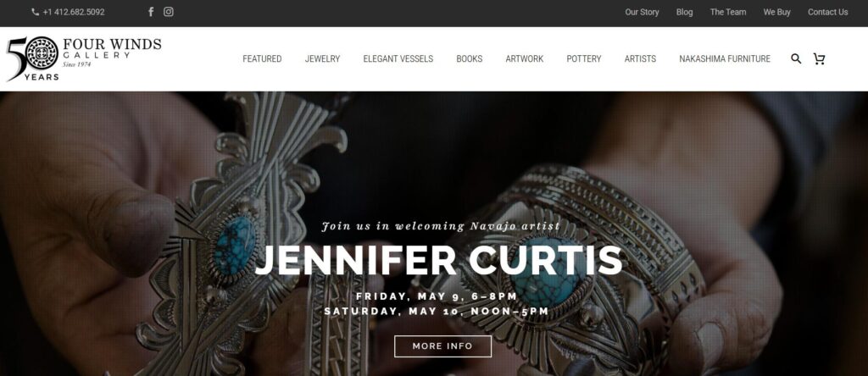Open the Facebook icon link

coord(151,12)
